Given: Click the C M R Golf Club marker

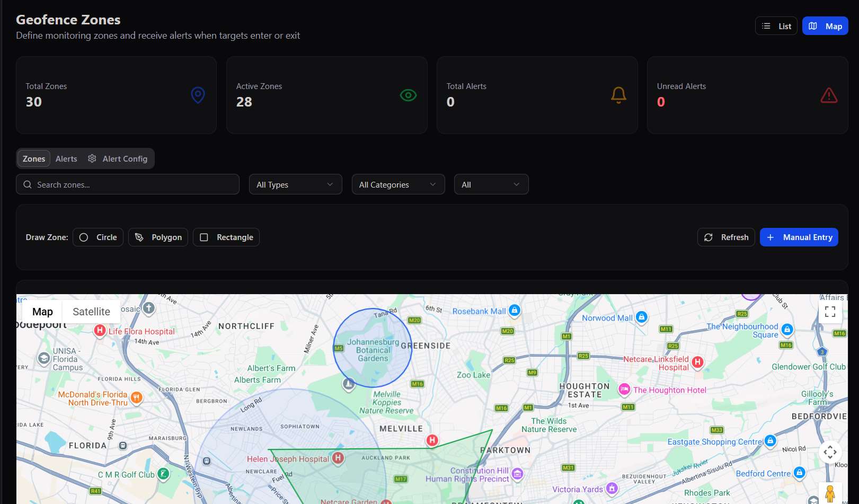Looking at the screenshot, I should point(164,474).
